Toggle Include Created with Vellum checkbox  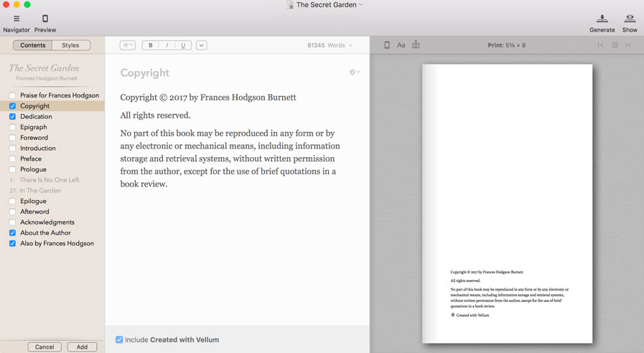coord(119,339)
